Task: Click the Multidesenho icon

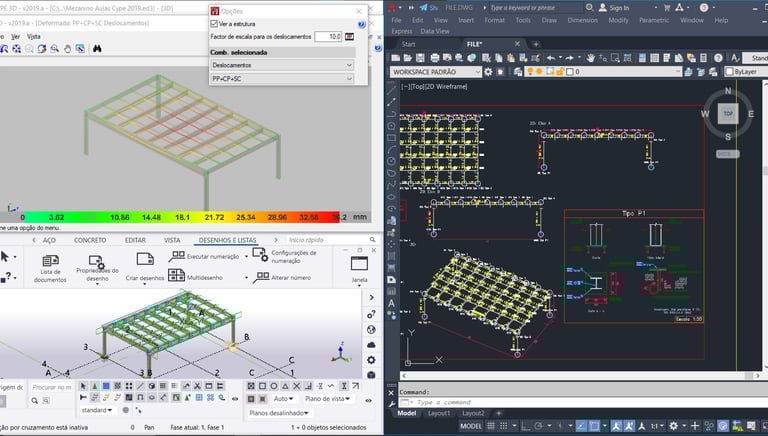Action: tap(176, 275)
